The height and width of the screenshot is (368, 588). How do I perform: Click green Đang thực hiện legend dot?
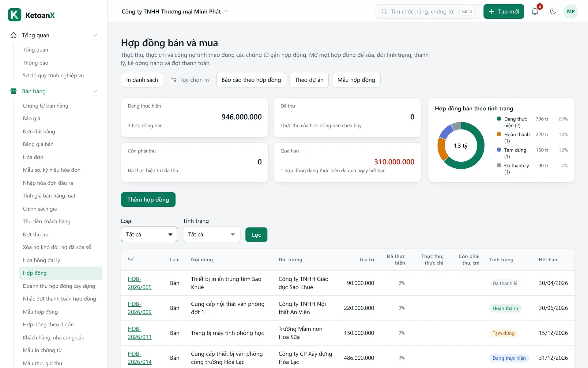click(x=499, y=119)
